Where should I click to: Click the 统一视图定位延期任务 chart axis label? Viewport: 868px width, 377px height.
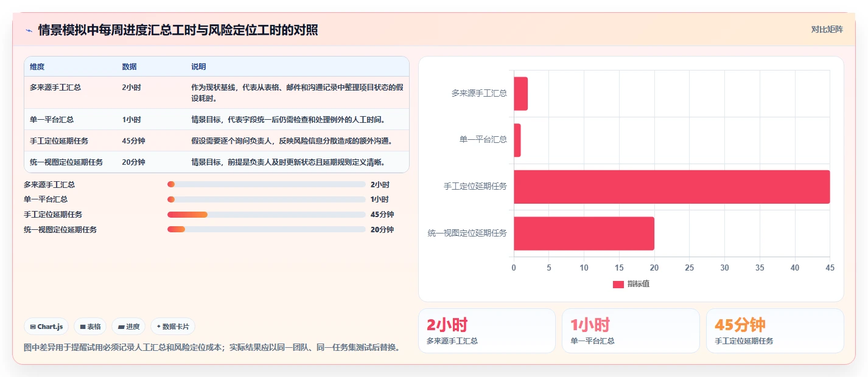[x=467, y=233]
